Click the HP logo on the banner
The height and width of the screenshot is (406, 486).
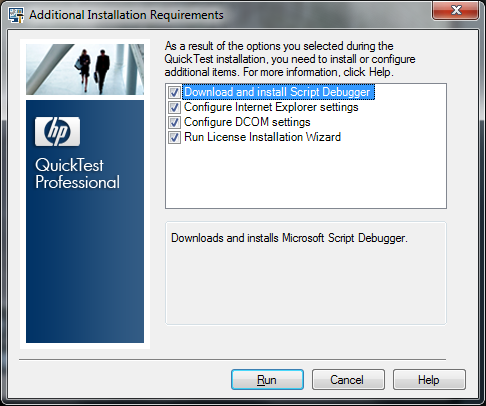pos(57,131)
